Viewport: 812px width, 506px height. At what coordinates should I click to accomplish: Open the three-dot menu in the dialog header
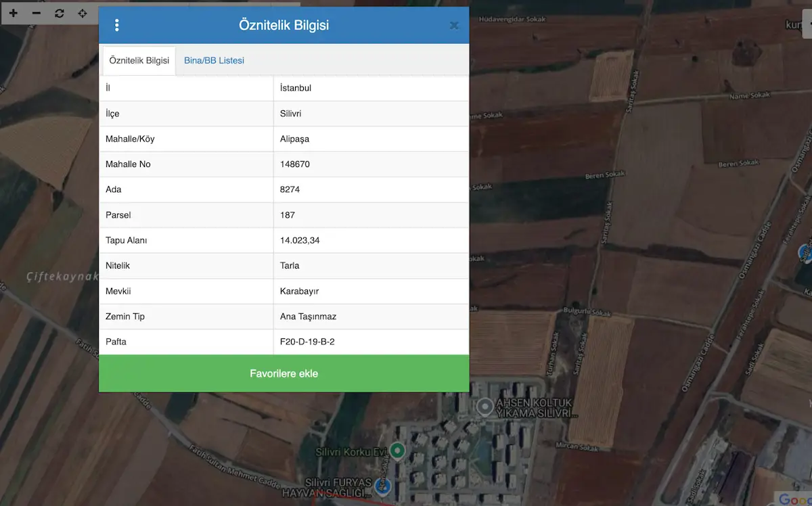pyautogui.click(x=117, y=26)
